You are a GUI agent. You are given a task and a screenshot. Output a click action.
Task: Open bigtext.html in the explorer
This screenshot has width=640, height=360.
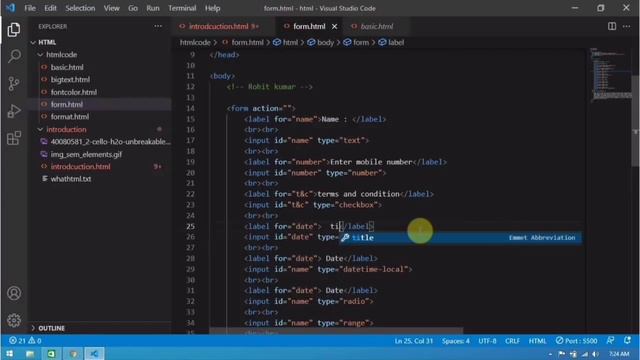click(70, 80)
